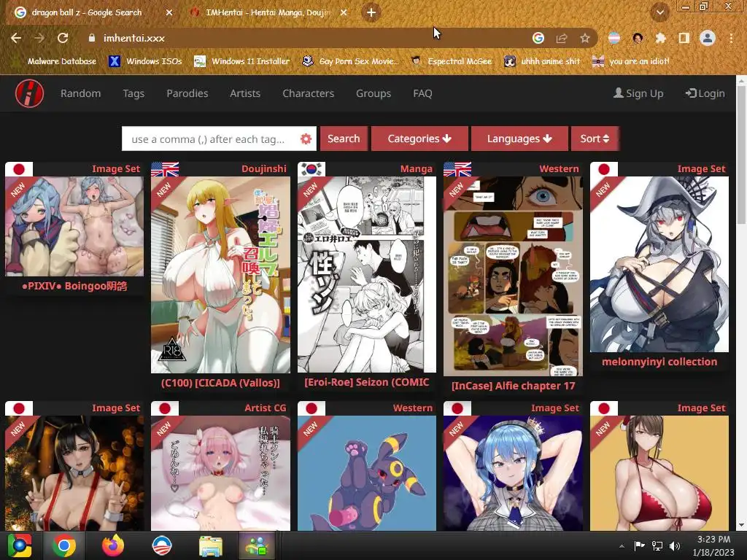Open the Malware Database bookmark
Screen dimensions: 747x560
click(61, 61)
